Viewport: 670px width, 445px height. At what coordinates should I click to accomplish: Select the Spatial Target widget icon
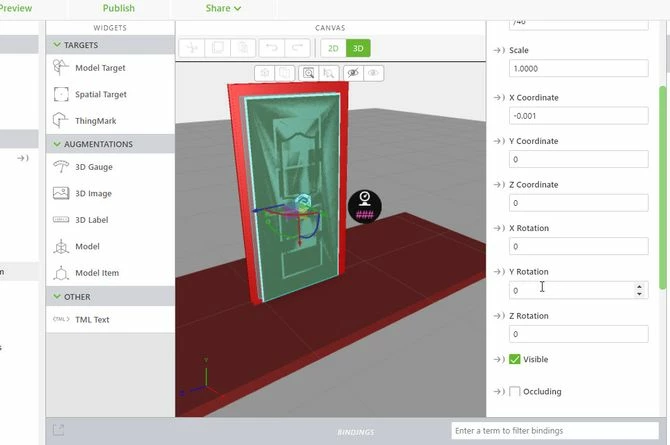(x=61, y=94)
